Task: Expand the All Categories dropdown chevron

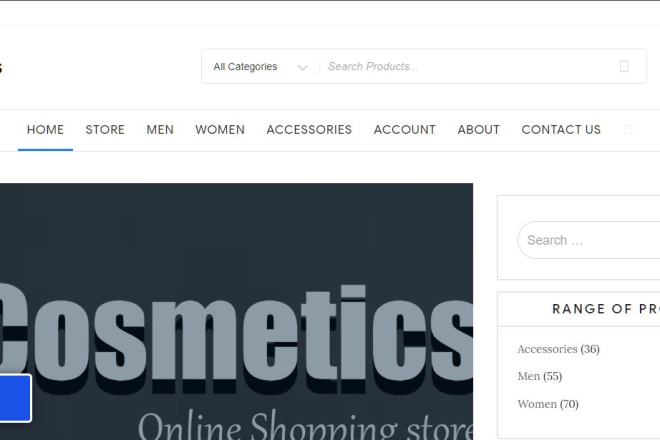Action: point(302,67)
